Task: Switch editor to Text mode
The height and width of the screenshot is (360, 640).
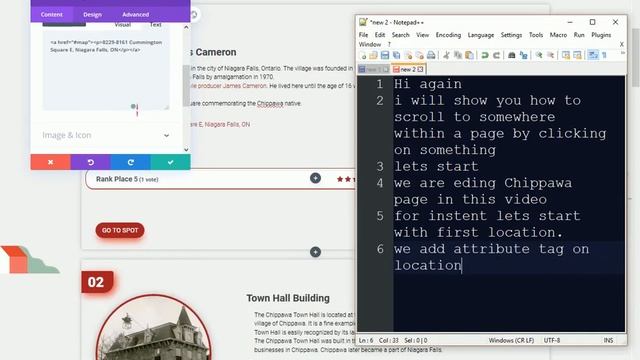Action: pos(156,25)
